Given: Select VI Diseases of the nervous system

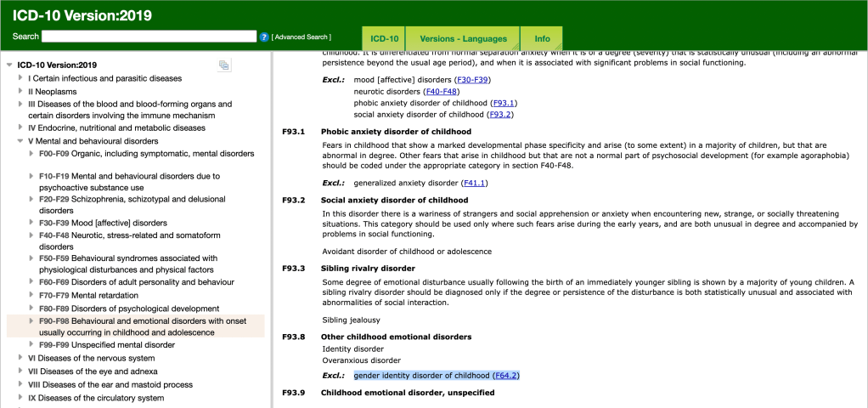Looking at the screenshot, I should point(92,358).
